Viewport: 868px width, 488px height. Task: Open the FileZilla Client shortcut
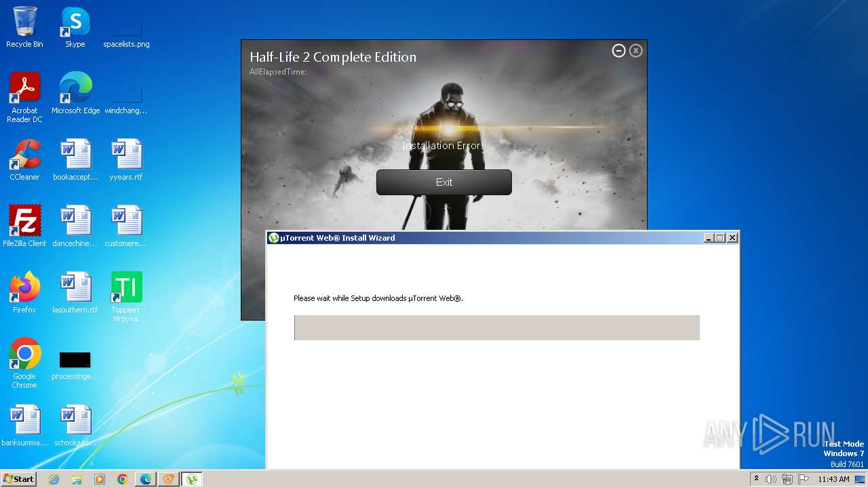24,226
